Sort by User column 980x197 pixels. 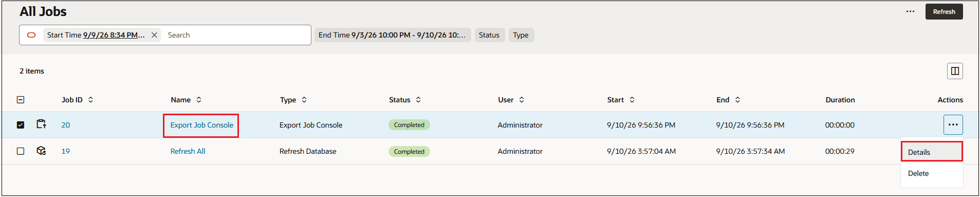coord(522,100)
